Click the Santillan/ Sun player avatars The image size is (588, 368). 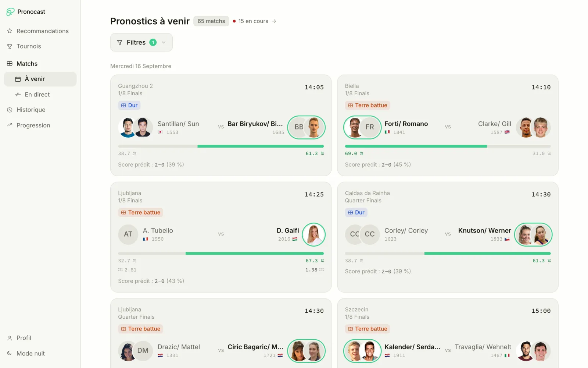135,127
